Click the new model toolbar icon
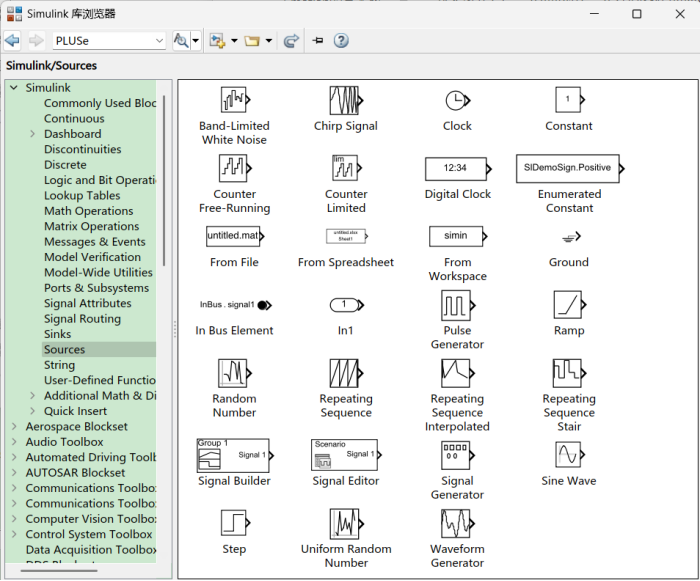 click(x=218, y=41)
